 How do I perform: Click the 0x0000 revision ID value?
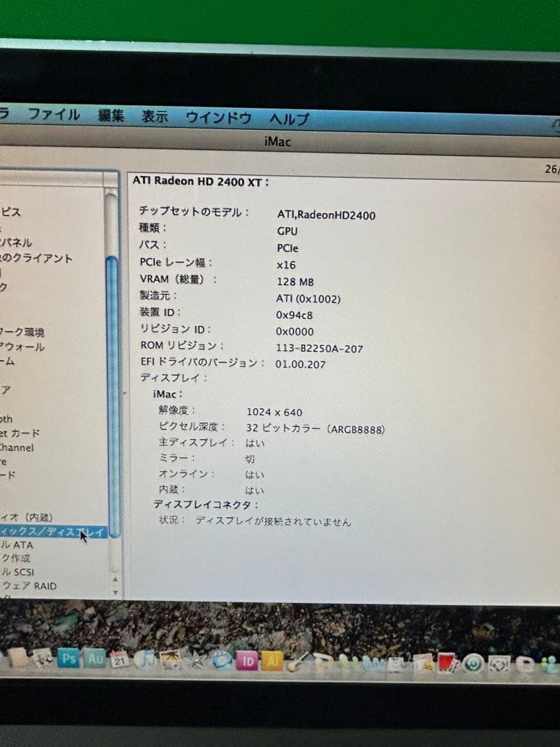click(295, 331)
